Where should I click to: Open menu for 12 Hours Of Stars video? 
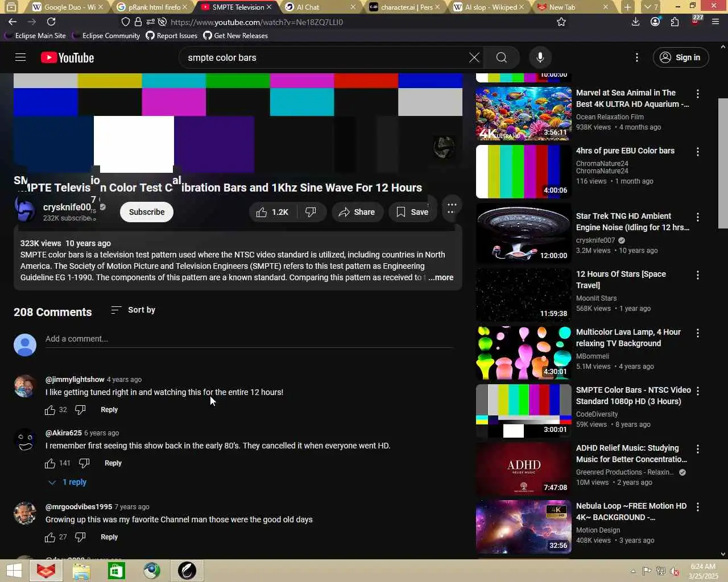point(698,275)
